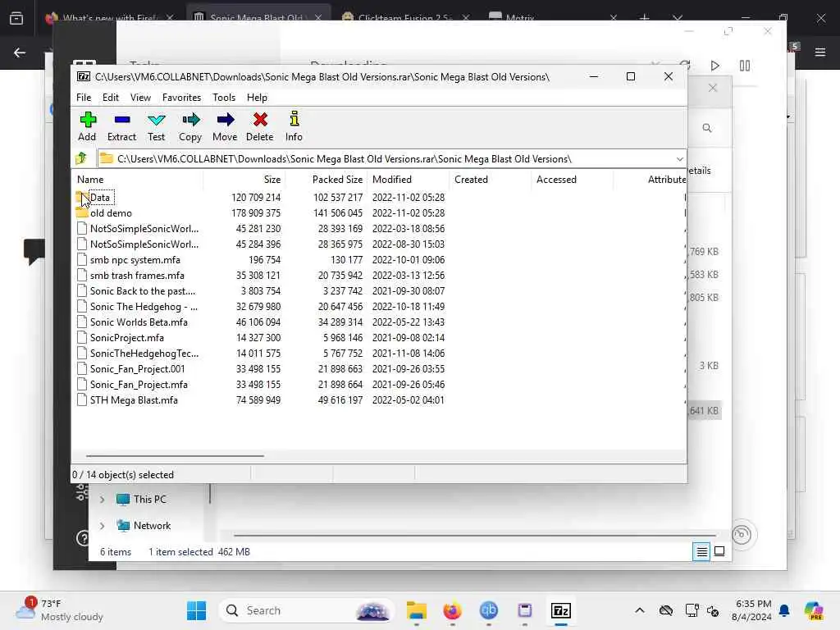The width and height of the screenshot is (840, 630).
Task: Select smb npc system.mfa file
Action: pos(135,260)
